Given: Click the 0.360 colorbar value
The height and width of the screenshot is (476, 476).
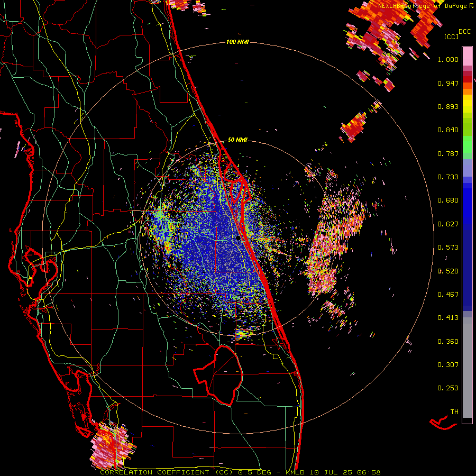Looking at the screenshot, I should tap(448, 341).
